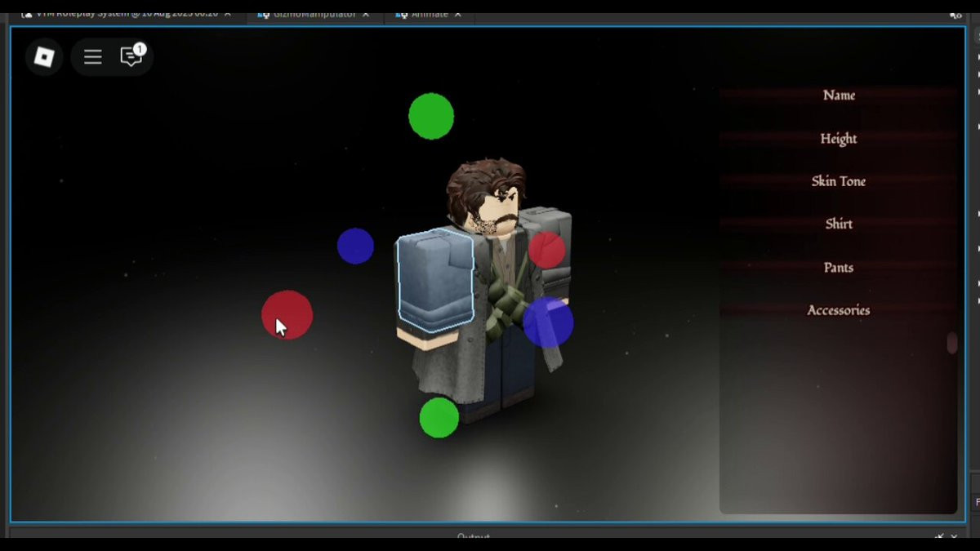Click the red gizmo handle under the cursor
This screenshot has width=980, height=551.
point(287,314)
